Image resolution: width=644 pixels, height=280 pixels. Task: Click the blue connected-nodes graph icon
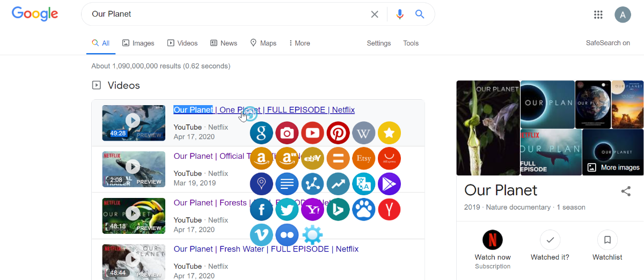click(312, 184)
